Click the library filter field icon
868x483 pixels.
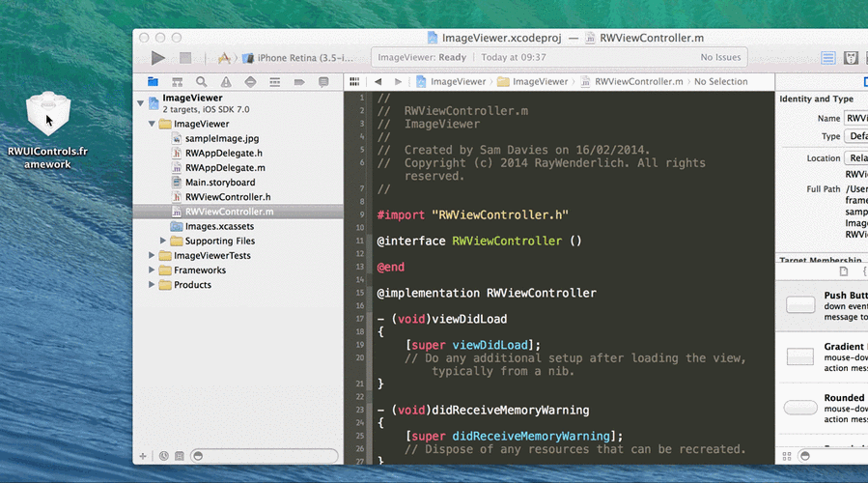(x=805, y=456)
